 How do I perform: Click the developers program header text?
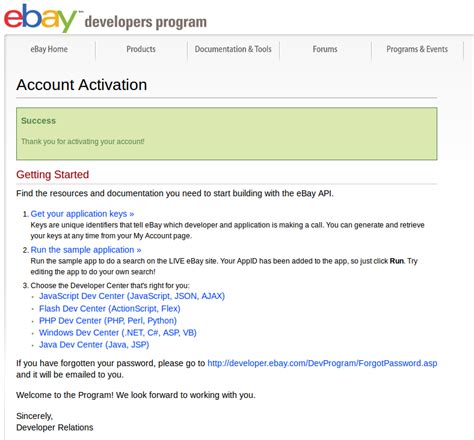[x=146, y=22]
